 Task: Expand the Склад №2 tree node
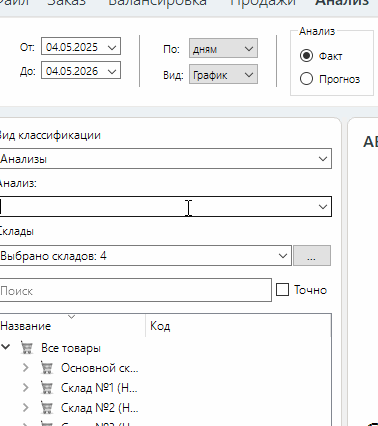coord(26,407)
